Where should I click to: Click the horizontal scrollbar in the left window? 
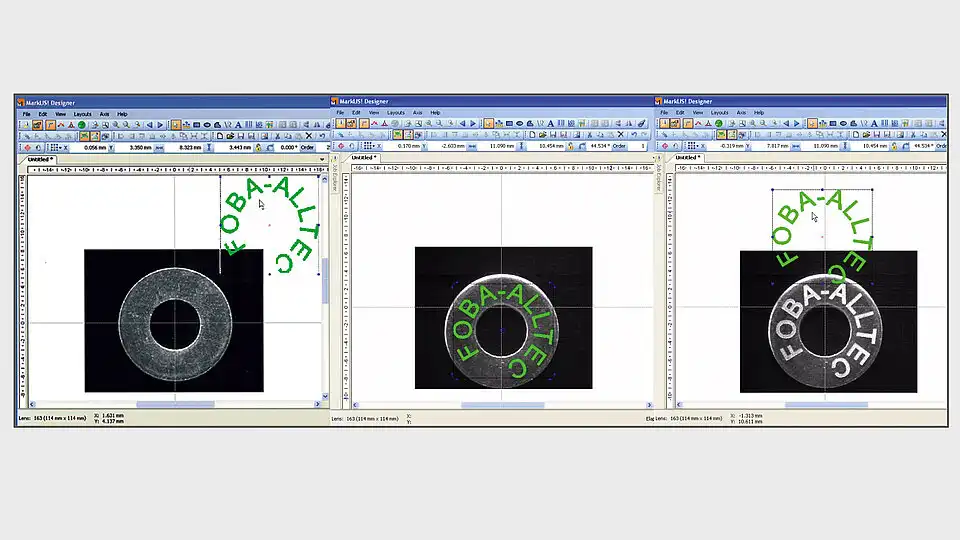174,404
